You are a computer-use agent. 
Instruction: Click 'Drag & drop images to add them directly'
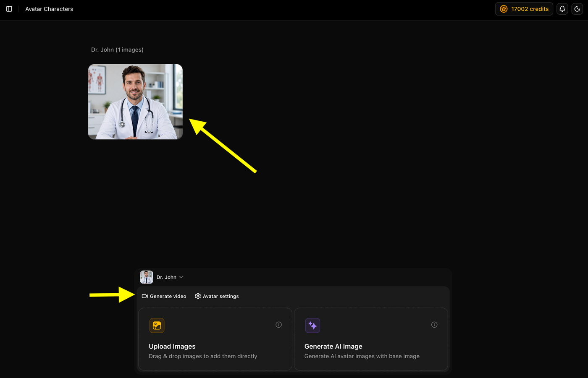pos(203,356)
